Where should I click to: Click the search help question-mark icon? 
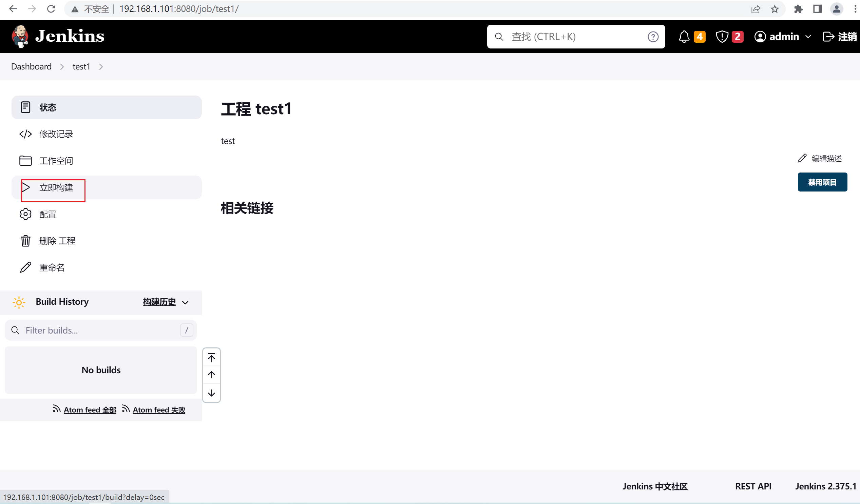653,37
